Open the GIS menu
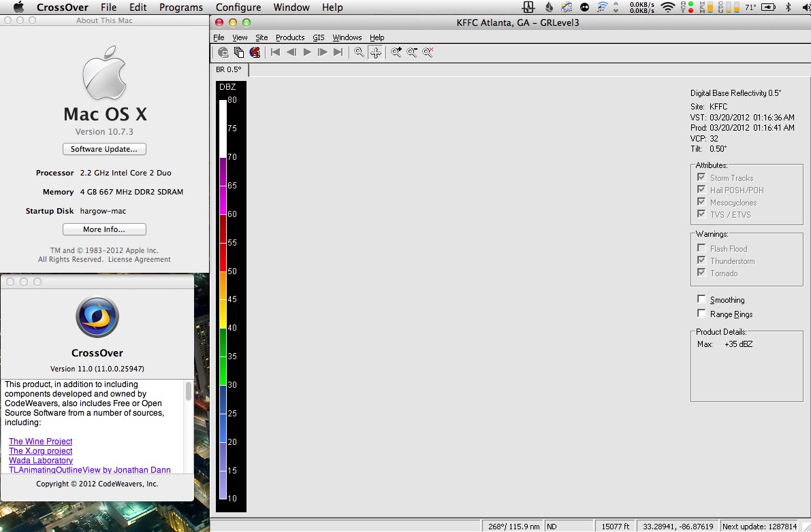 tap(319, 37)
